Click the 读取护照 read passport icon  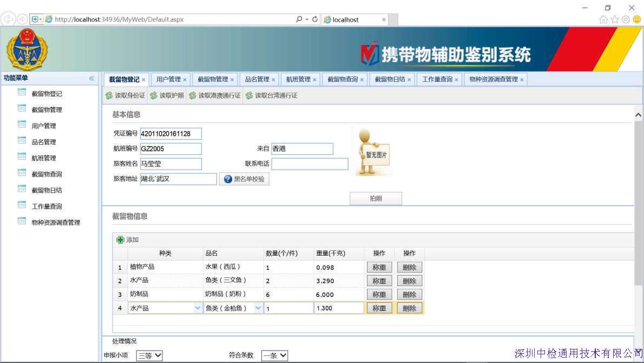point(154,95)
